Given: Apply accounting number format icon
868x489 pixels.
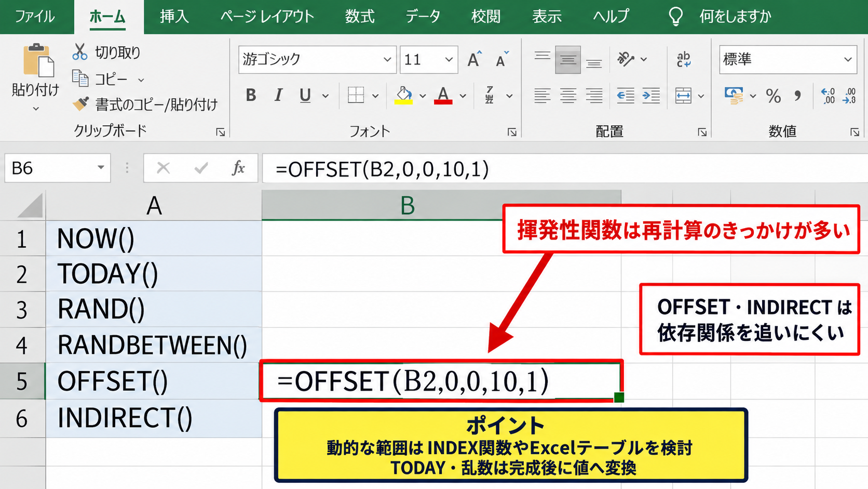Looking at the screenshot, I should pos(734,96).
